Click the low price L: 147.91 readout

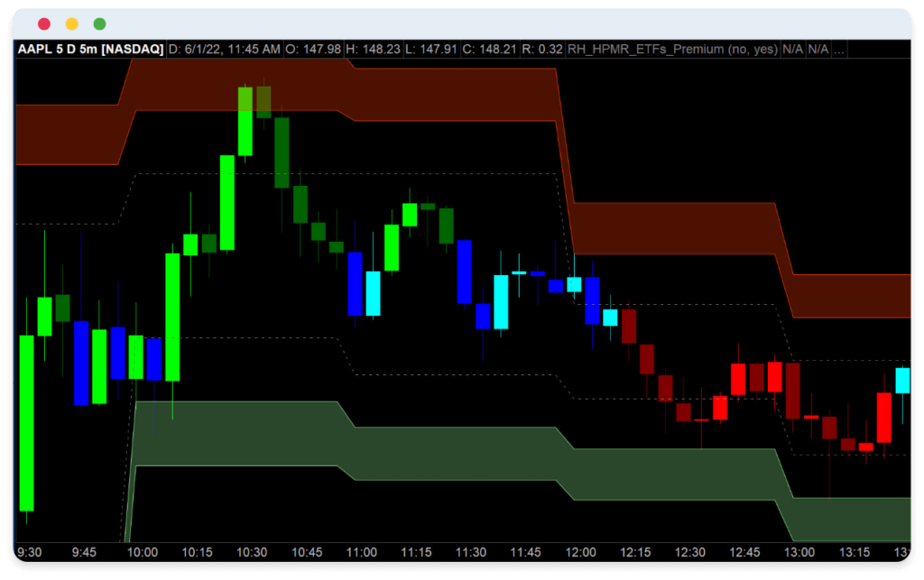click(430, 50)
